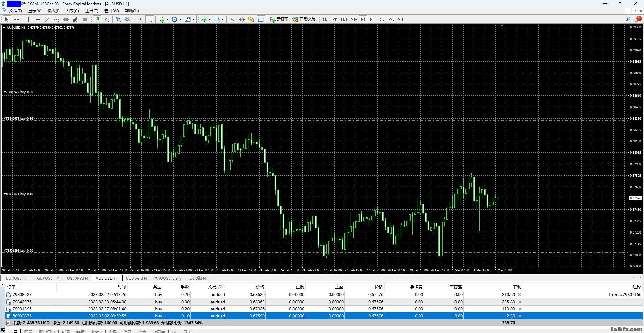
Task: Expand the indicators dropdown arrow
Action: (167, 19)
